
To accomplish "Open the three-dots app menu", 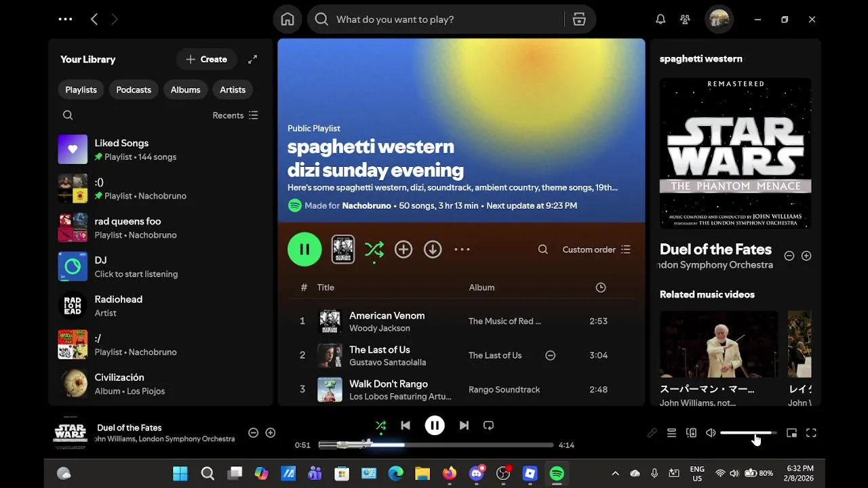I will coord(65,19).
